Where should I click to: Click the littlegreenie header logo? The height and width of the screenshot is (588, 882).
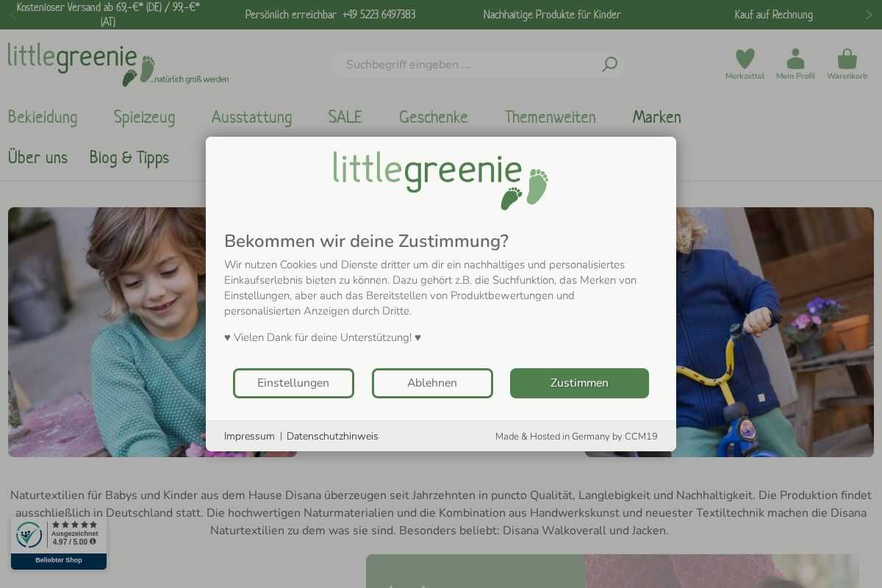118,65
